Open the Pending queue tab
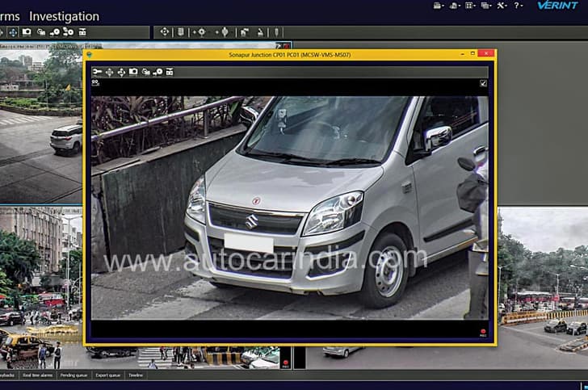Viewport: 588px width, 390px height. tap(75, 375)
